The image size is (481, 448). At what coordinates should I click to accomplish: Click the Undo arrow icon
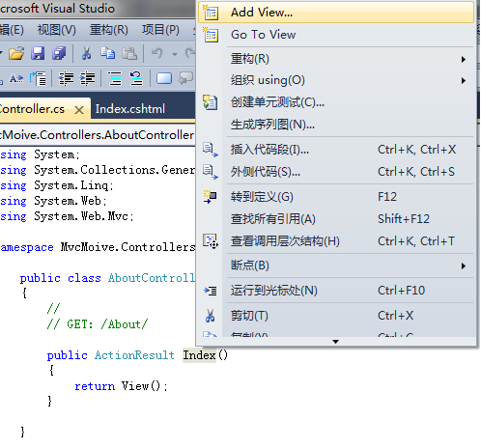(x=157, y=53)
